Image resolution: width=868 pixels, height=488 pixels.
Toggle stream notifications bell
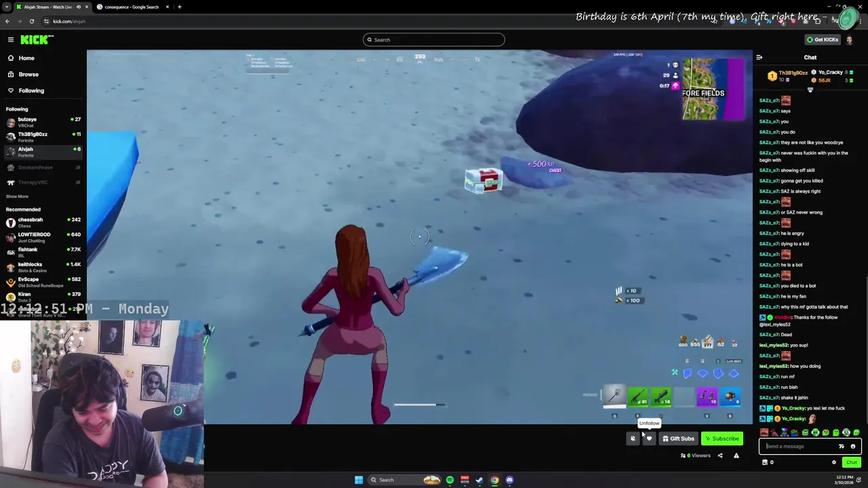[633, 439]
